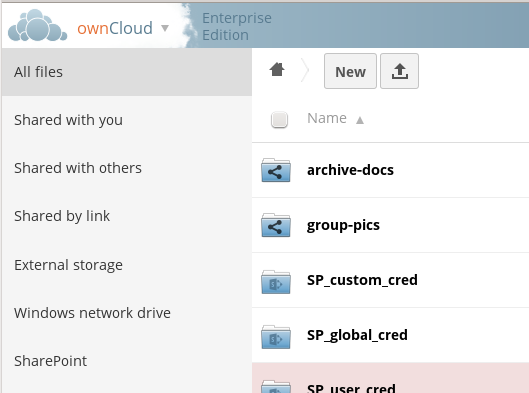The height and width of the screenshot is (393, 529).
Task: Click the Name sort arrow
Action: click(360, 120)
